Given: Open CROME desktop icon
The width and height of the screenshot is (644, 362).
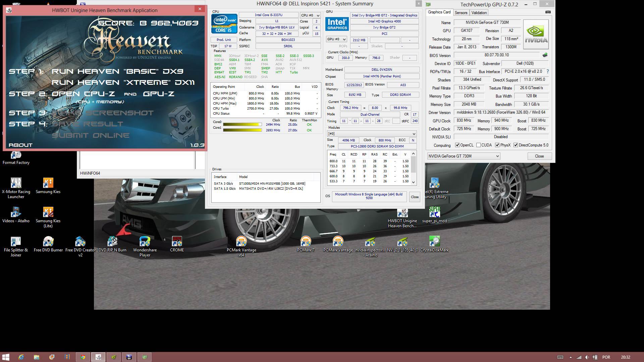Looking at the screenshot, I should pyautogui.click(x=177, y=244).
